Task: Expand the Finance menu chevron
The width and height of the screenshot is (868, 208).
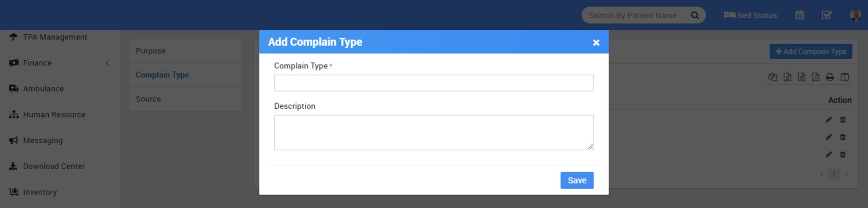Action: point(107,63)
